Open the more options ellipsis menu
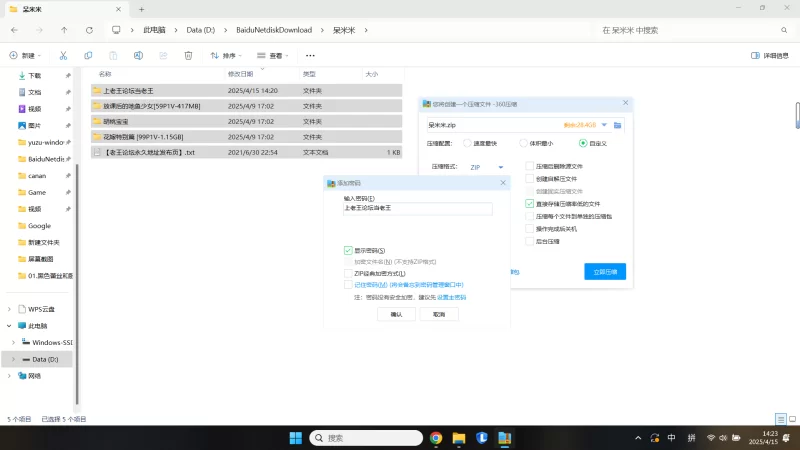 (310, 55)
